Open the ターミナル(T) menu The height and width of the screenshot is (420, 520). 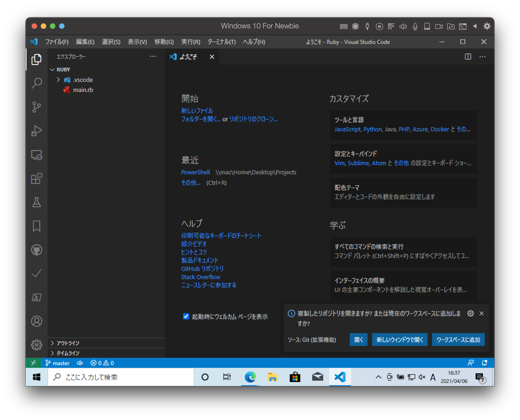[x=221, y=42]
